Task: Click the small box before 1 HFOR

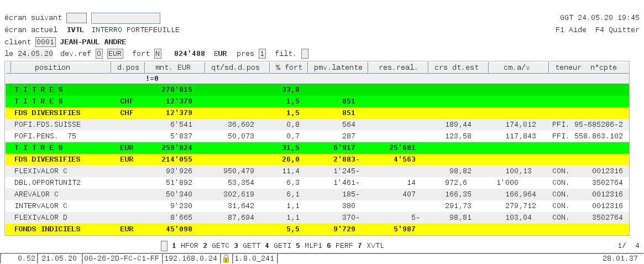Action: [164, 246]
